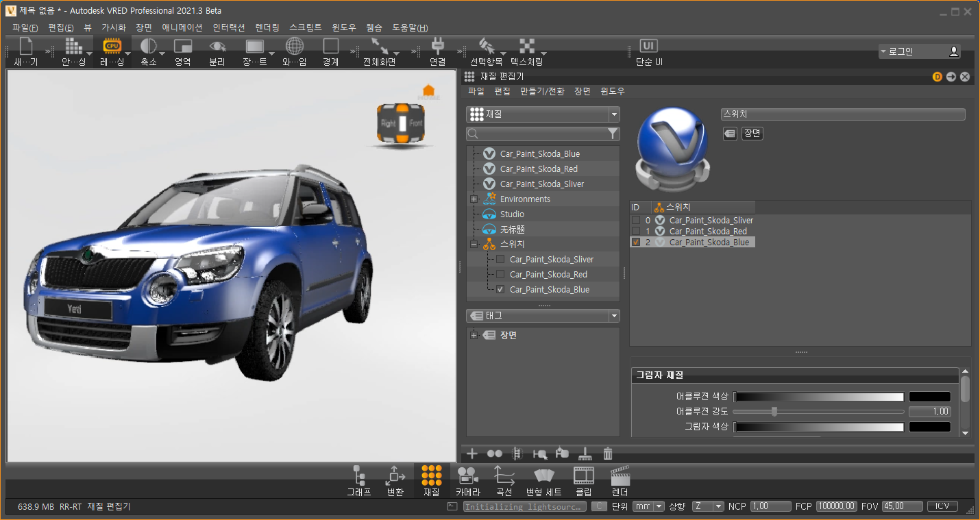
Task: Open the 렌더링 menu
Action: pyautogui.click(x=267, y=27)
